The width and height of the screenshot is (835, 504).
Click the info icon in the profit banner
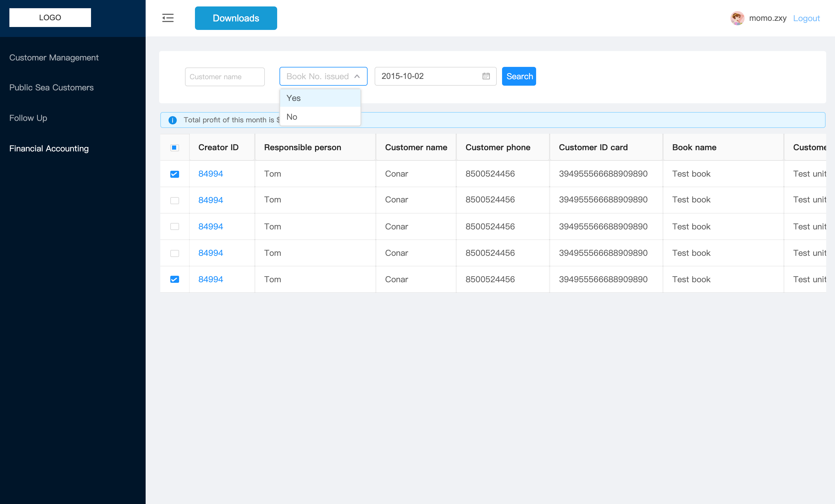[172, 120]
